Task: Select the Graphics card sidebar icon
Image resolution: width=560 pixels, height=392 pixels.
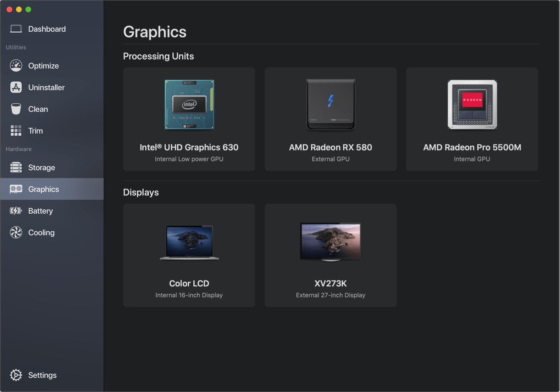Action: (x=16, y=189)
